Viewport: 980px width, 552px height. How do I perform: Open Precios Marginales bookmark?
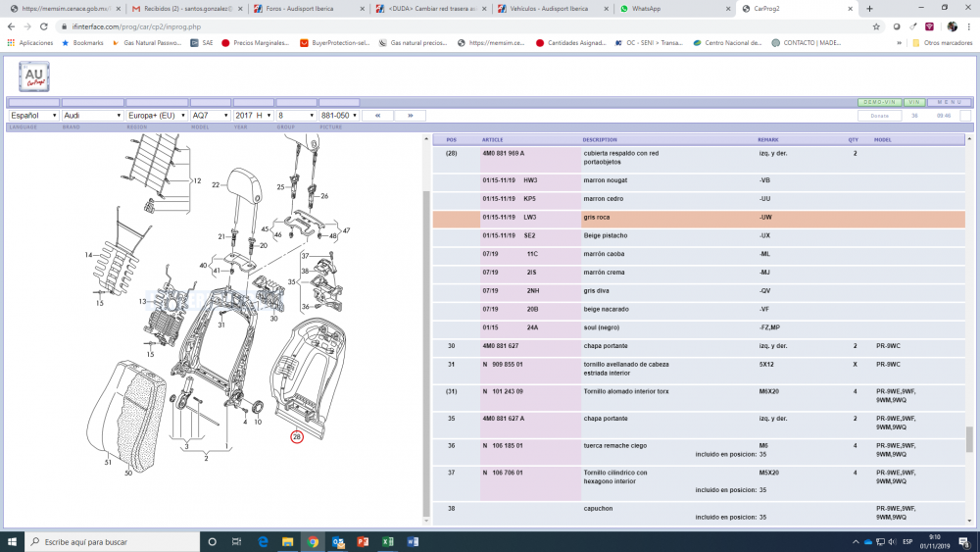(x=255, y=43)
